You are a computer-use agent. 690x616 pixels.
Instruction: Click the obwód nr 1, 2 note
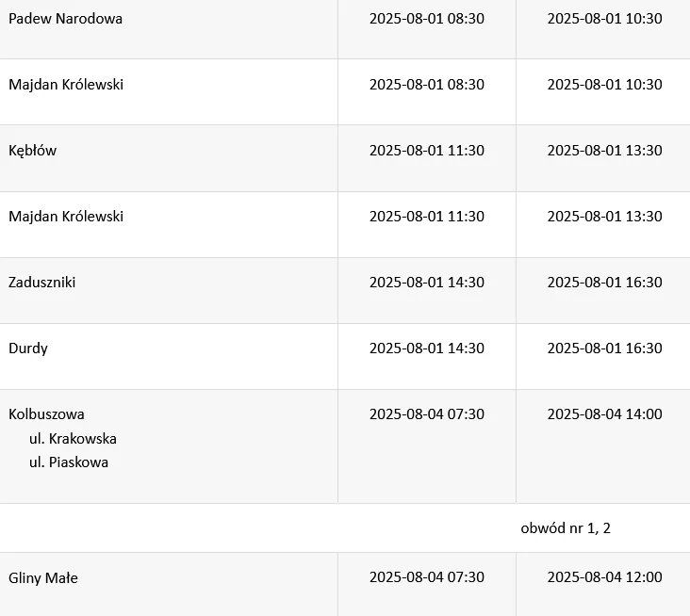(566, 528)
